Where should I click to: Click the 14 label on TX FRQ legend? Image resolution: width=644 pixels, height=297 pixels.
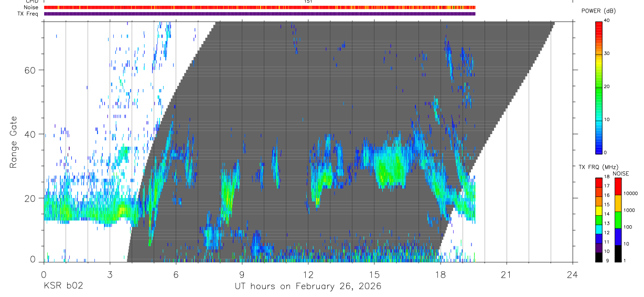[607, 214]
